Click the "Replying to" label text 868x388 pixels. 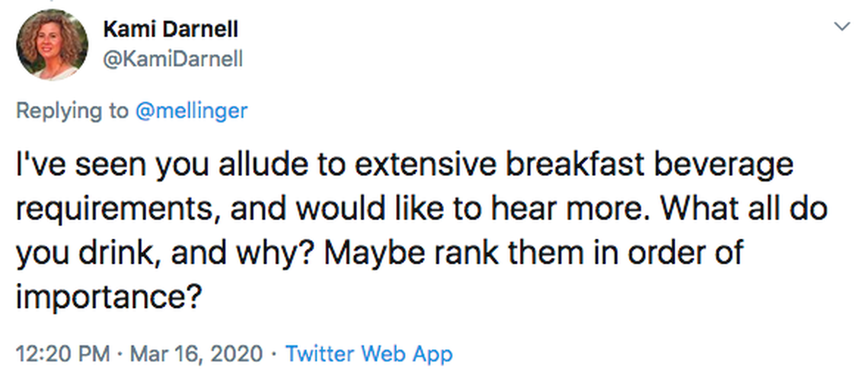pos(72,111)
